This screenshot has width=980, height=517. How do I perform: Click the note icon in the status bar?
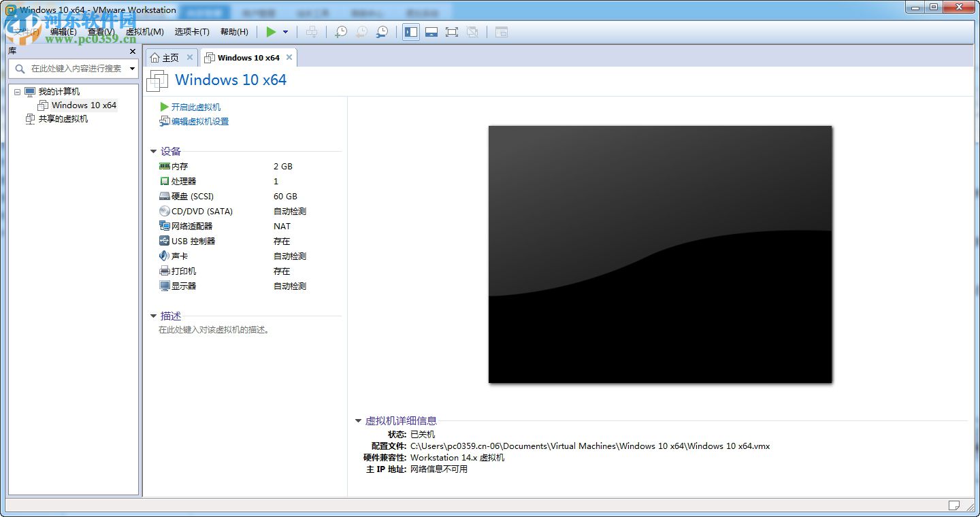(x=954, y=505)
